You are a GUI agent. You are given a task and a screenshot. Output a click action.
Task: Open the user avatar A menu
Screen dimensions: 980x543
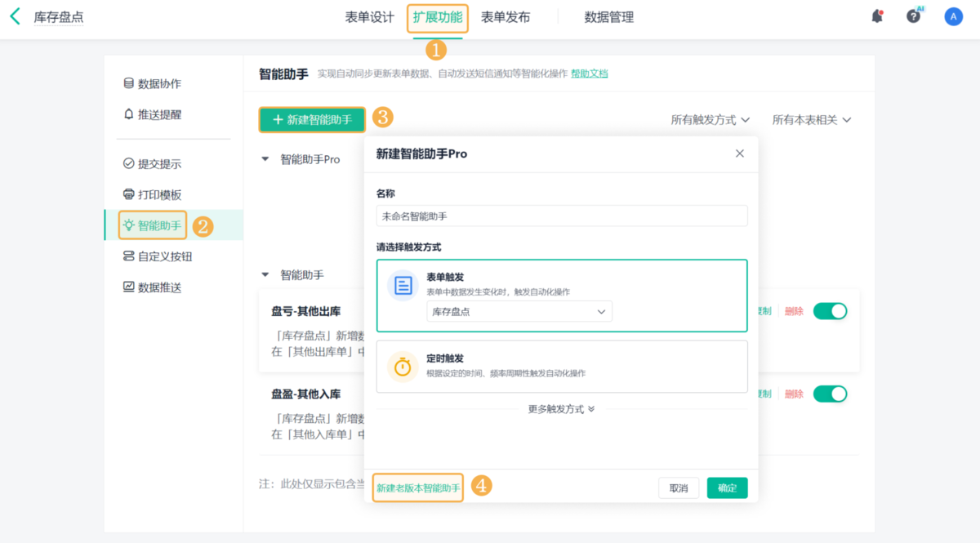(x=953, y=16)
